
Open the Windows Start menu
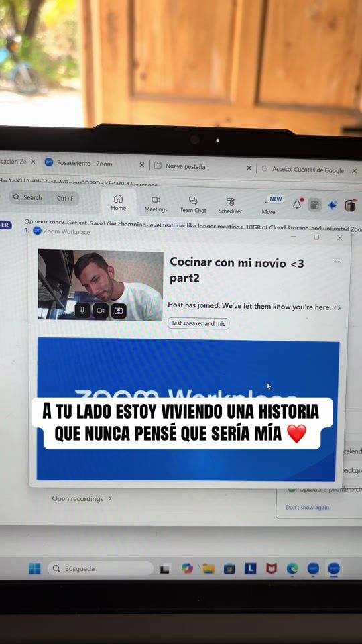coord(35,568)
